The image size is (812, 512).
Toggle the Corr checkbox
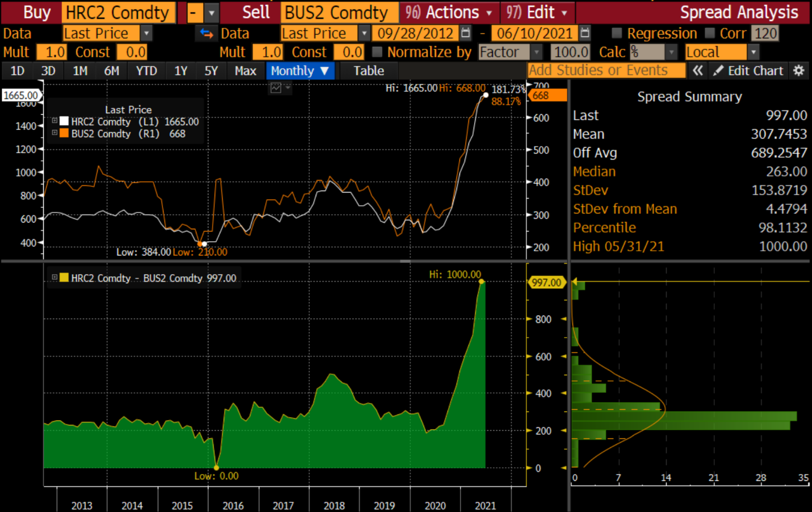pyautogui.click(x=710, y=33)
